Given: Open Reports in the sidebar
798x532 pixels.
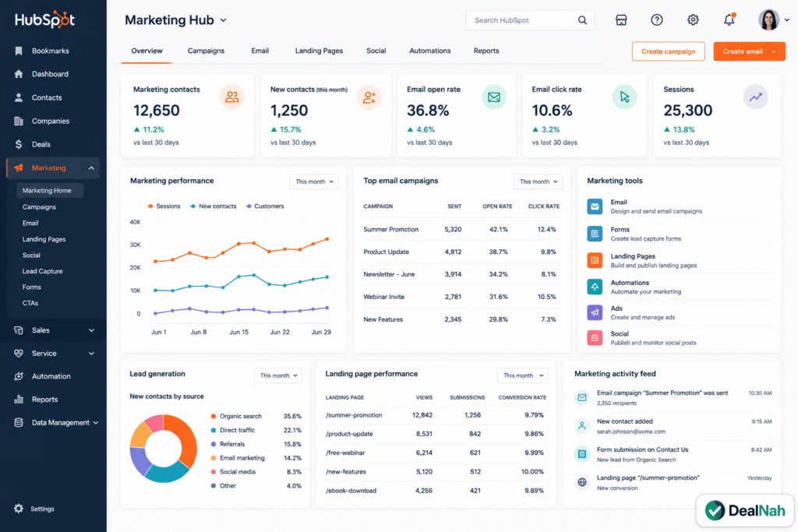Looking at the screenshot, I should pyautogui.click(x=44, y=400).
